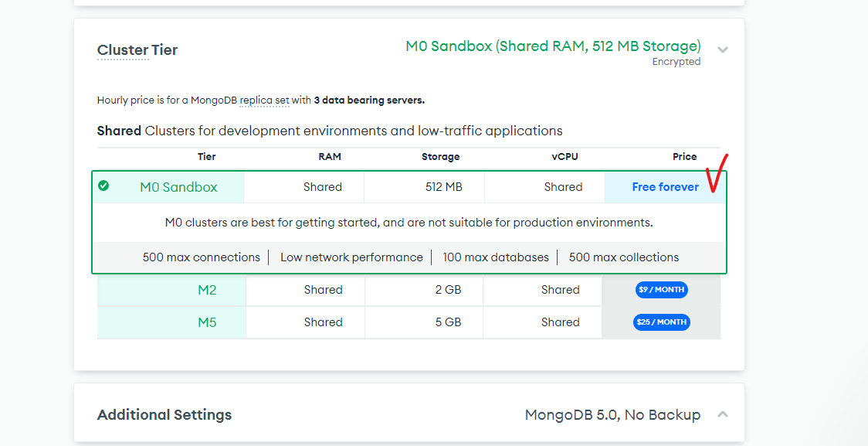Click the Free forever price label
868x446 pixels.
pyautogui.click(x=666, y=187)
